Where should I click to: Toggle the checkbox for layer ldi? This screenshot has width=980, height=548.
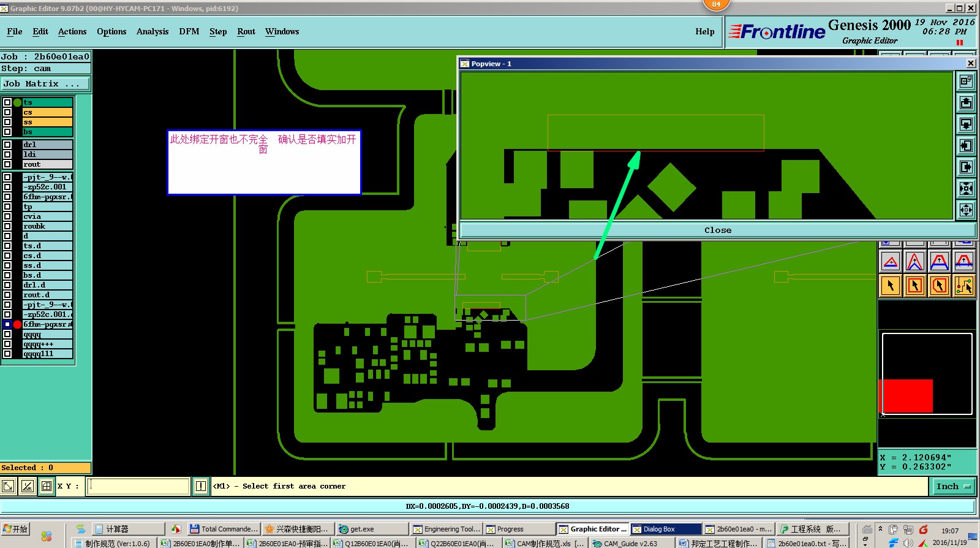tap(7, 154)
